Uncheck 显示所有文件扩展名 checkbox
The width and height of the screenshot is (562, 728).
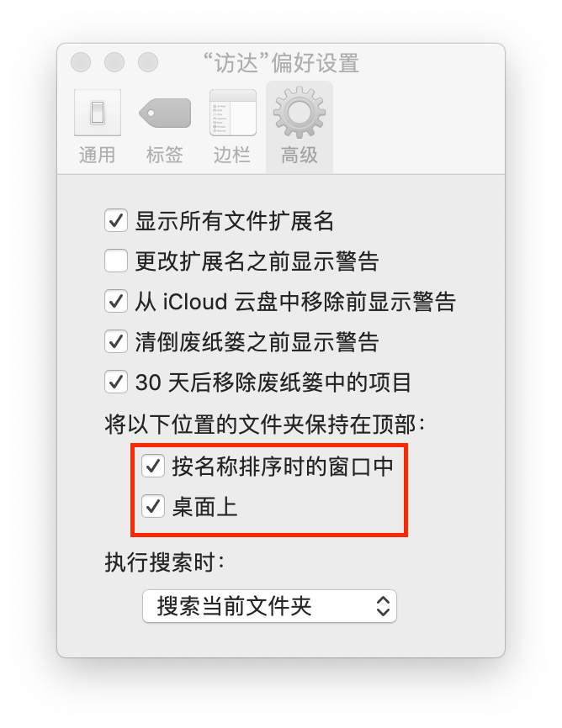click(116, 220)
